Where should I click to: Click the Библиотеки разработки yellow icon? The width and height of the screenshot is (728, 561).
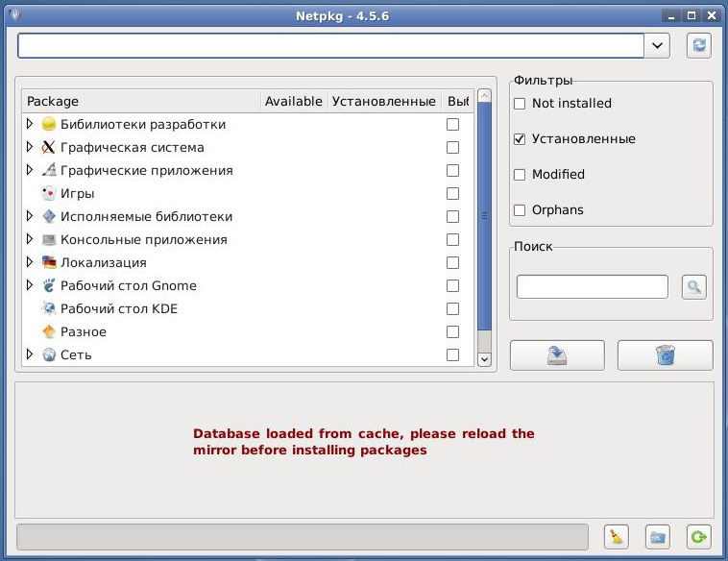49,125
